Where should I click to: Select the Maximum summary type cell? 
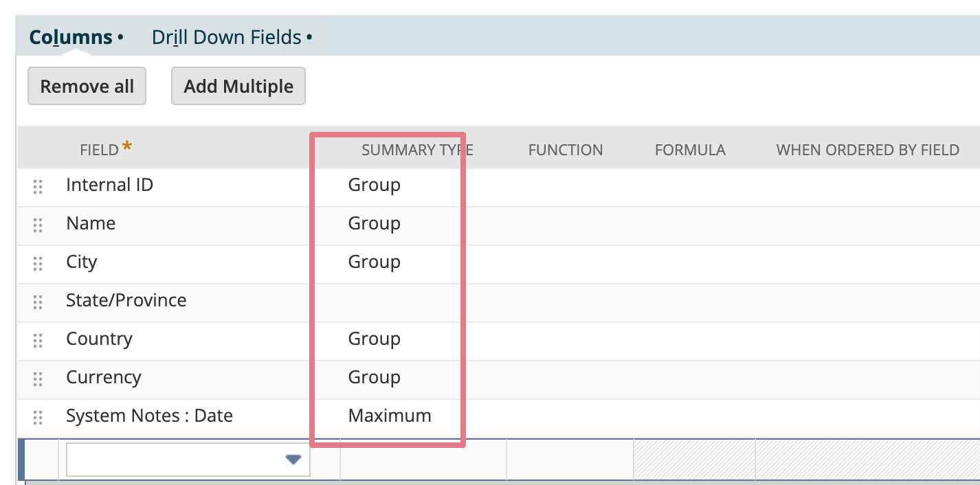(x=390, y=416)
